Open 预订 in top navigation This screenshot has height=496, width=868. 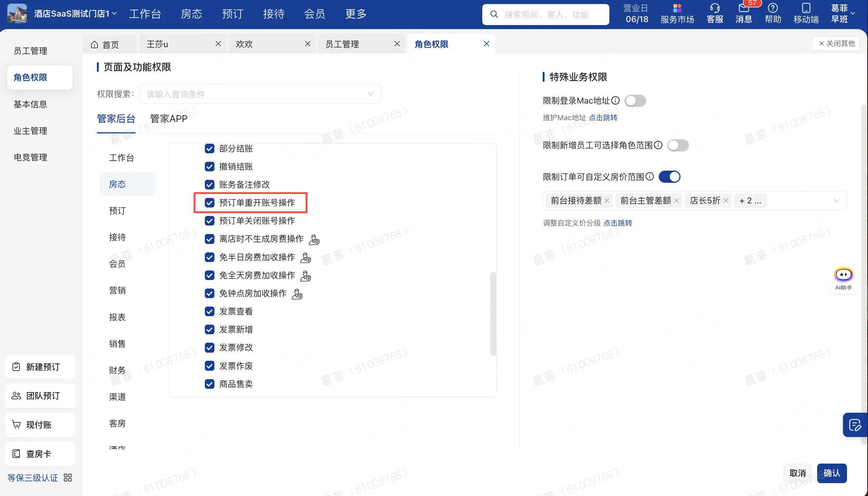click(232, 14)
